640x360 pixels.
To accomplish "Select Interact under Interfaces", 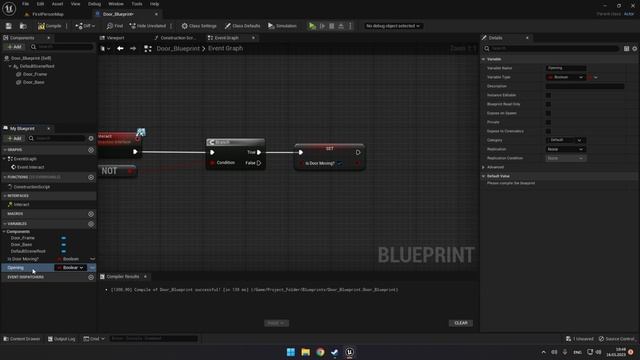I will pyautogui.click(x=21, y=204).
